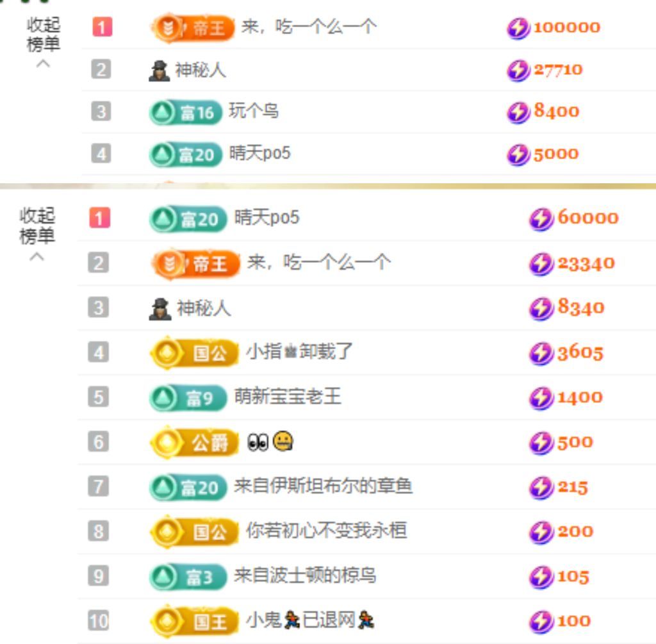Click the 神秘人 avatar icon in the upper list

pyautogui.click(x=159, y=70)
